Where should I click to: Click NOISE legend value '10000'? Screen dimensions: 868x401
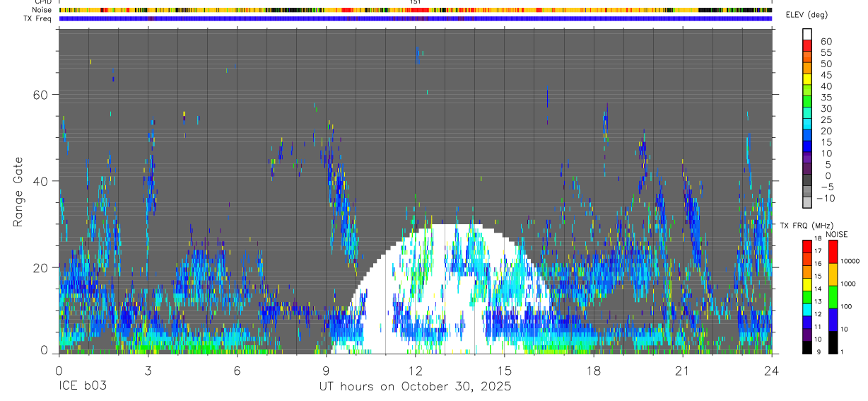tap(850, 261)
